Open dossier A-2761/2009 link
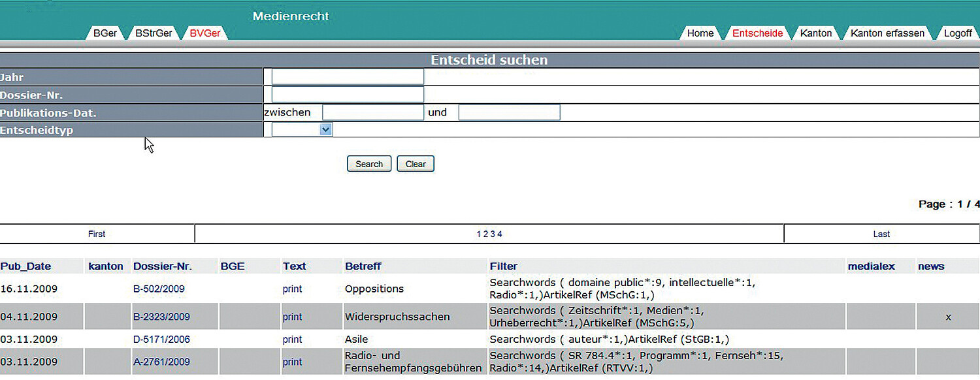The width and height of the screenshot is (980, 380). click(x=161, y=362)
